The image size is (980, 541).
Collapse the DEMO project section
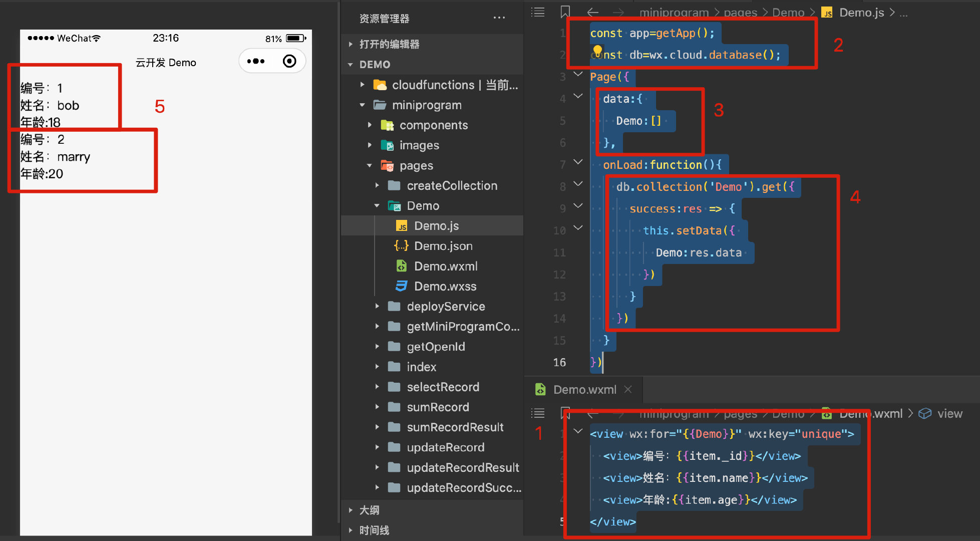(351, 65)
